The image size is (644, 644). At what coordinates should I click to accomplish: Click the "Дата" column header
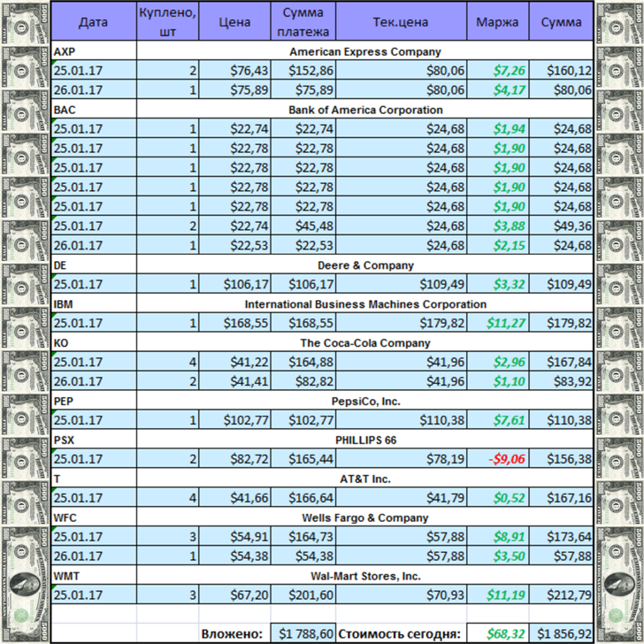(93, 21)
